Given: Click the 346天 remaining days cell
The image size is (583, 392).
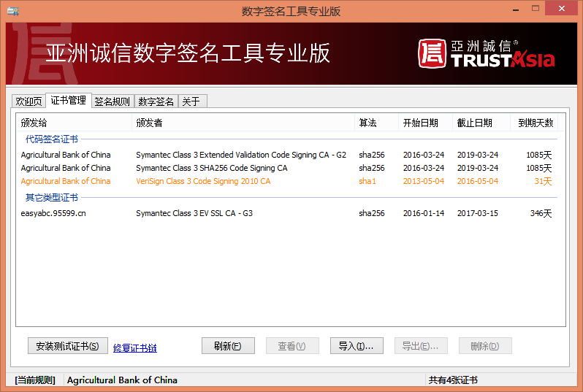Looking at the screenshot, I should tap(541, 213).
